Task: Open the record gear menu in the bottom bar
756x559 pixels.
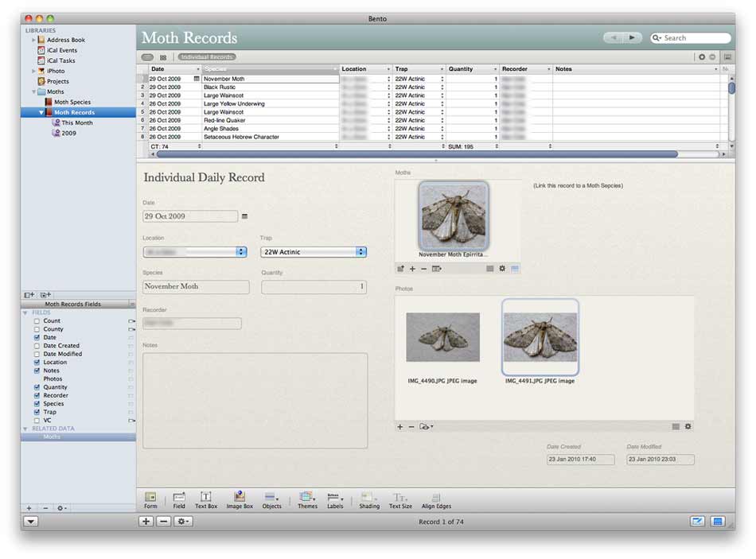Action: [x=183, y=521]
